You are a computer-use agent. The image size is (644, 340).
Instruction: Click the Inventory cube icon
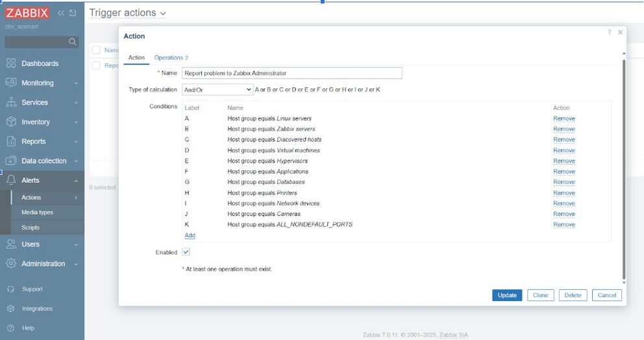tap(11, 122)
